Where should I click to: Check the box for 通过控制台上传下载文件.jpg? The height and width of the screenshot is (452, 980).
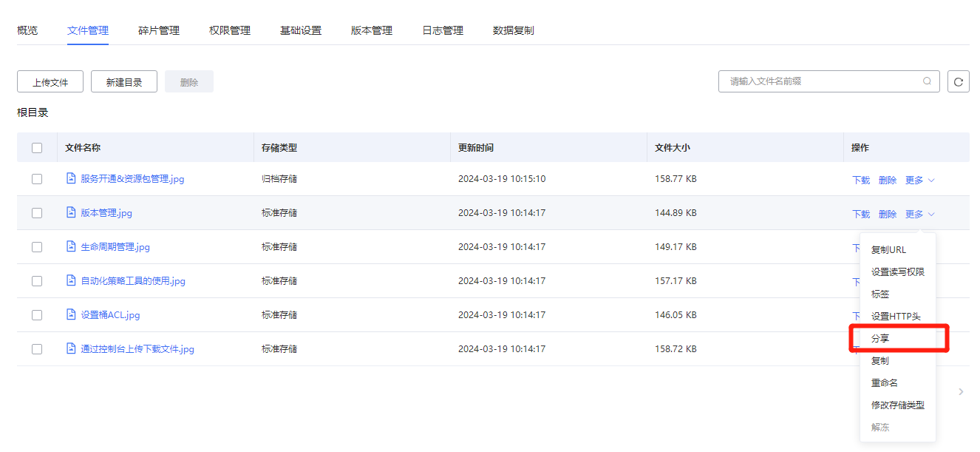click(37, 349)
